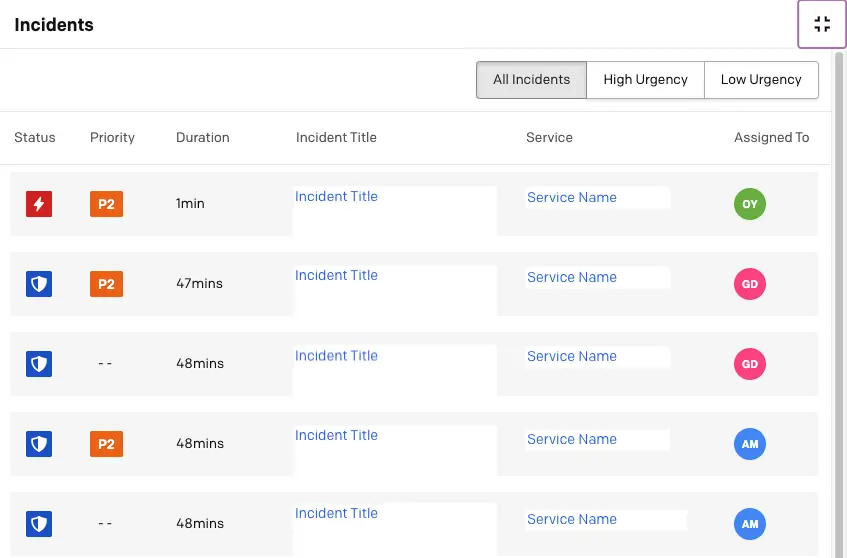Open the green OY assignee avatar
Image resolution: width=847 pixels, height=558 pixels.
point(750,204)
